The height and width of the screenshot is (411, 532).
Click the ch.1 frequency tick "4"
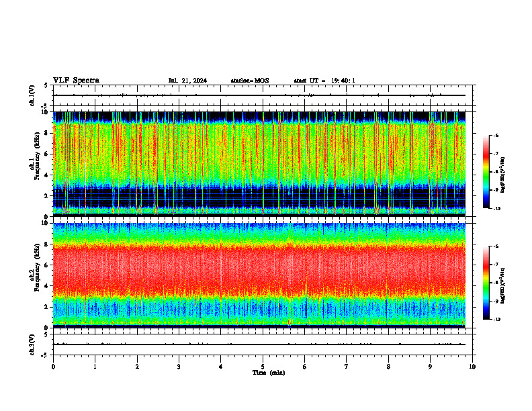pyautogui.click(x=47, y=175)
